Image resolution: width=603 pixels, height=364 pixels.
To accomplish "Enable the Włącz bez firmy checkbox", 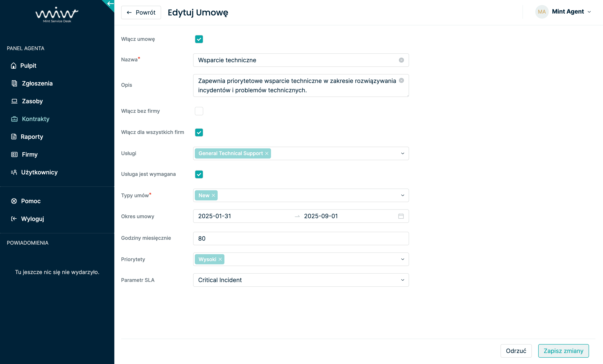I will pos(199,111).
